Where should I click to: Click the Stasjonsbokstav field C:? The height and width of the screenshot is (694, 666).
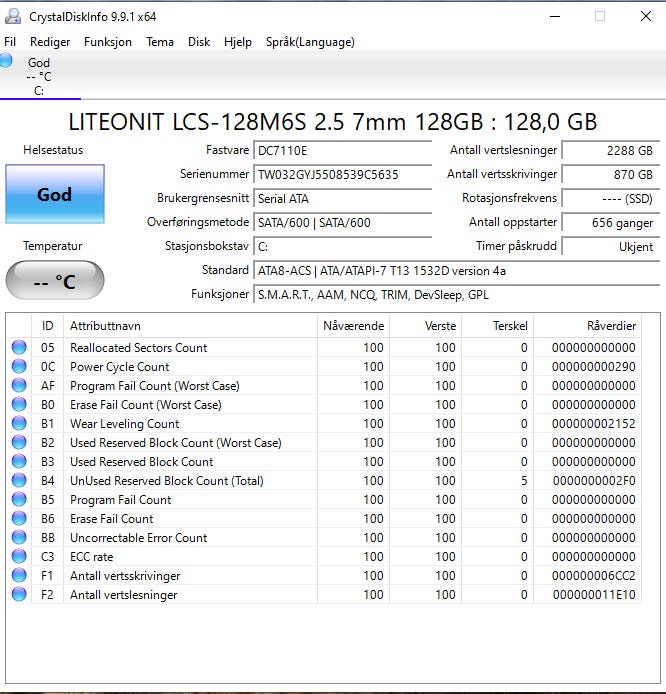coord(343,247)
